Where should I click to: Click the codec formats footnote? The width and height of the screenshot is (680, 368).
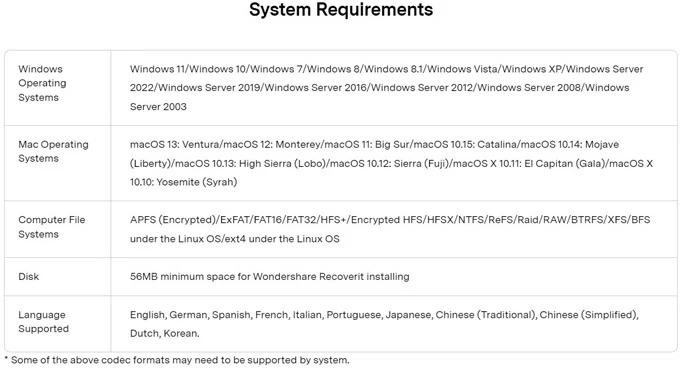pyautogui.click(x=177, y=360)
